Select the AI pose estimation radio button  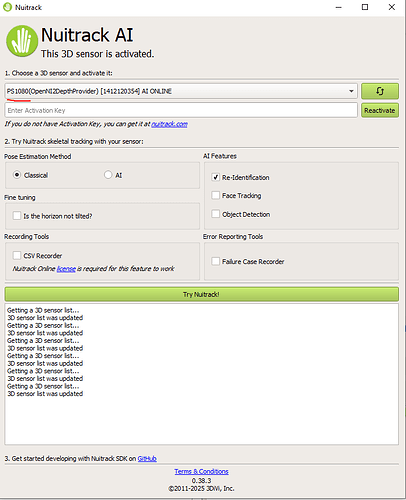pyautogui.click(x=108, y=175)
